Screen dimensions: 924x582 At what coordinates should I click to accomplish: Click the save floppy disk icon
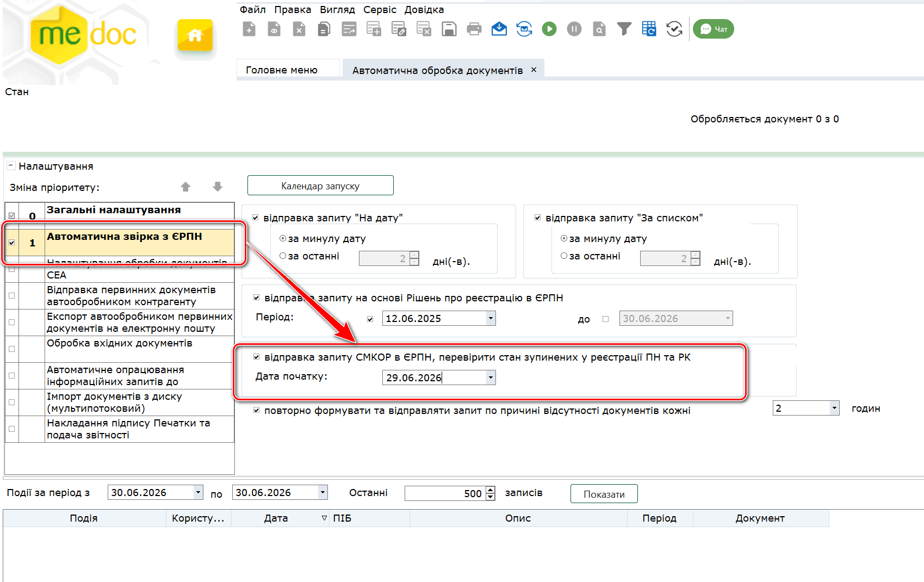point(449,29)
